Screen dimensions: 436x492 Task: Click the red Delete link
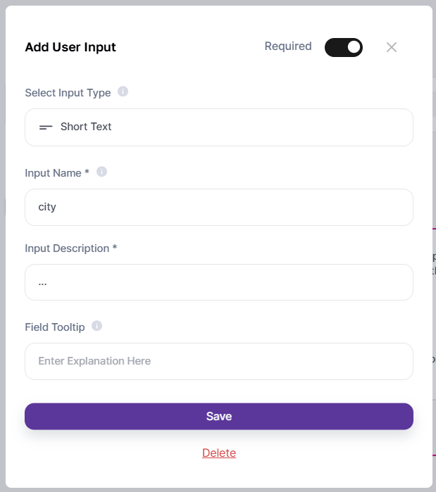pos(219,453)
